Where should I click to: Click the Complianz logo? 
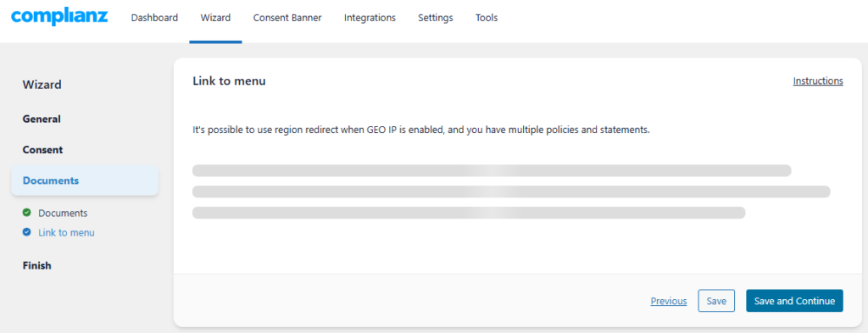(59, 17)
